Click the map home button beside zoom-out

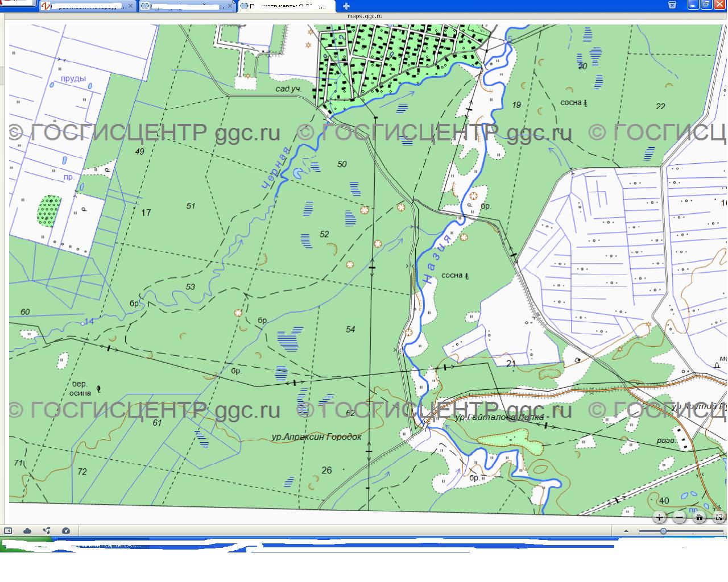(700, 517)
